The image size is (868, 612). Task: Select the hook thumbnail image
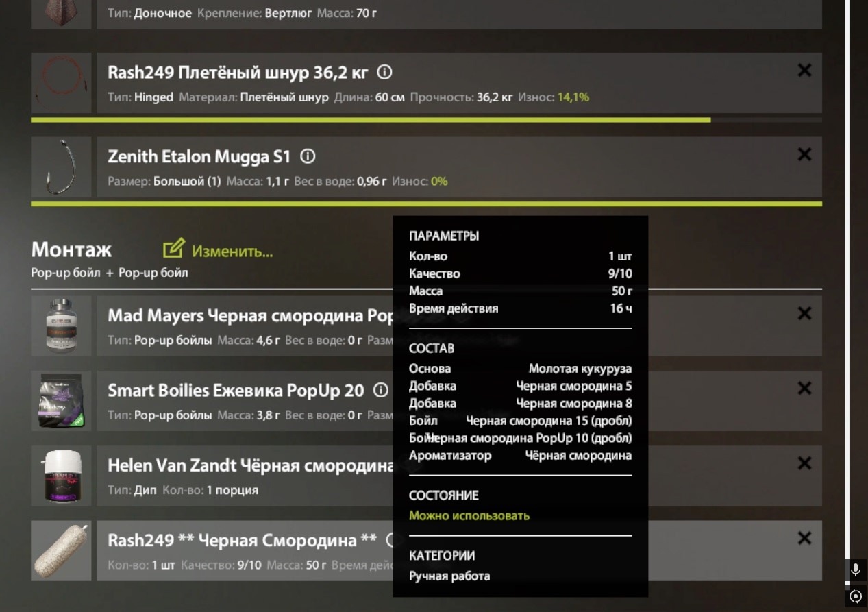61,167
